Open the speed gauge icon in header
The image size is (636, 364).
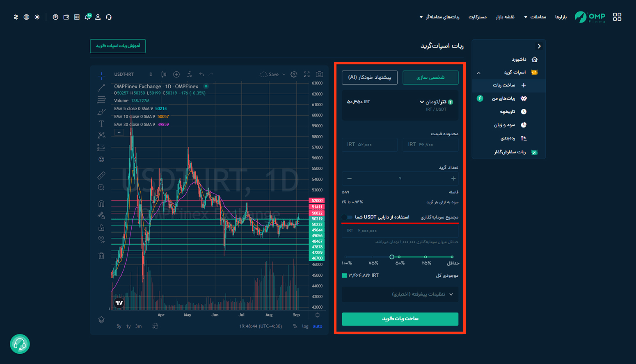pyautogui.click(x=55, y=17)
